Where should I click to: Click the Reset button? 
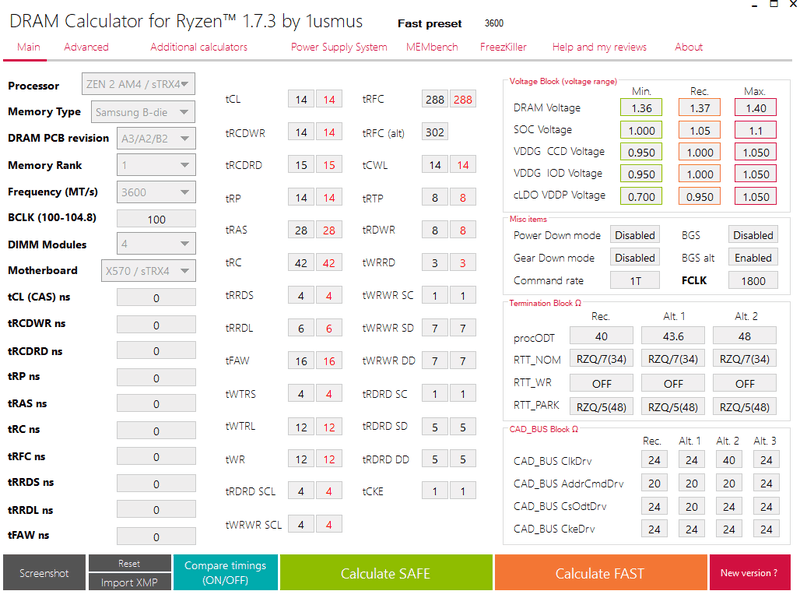click(130, 563)
